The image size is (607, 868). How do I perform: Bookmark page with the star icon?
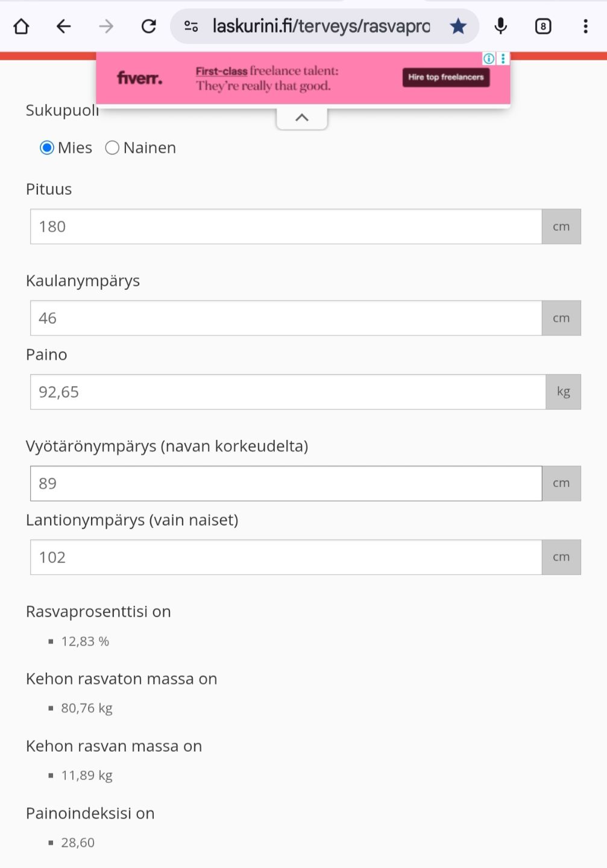(458, 27)
